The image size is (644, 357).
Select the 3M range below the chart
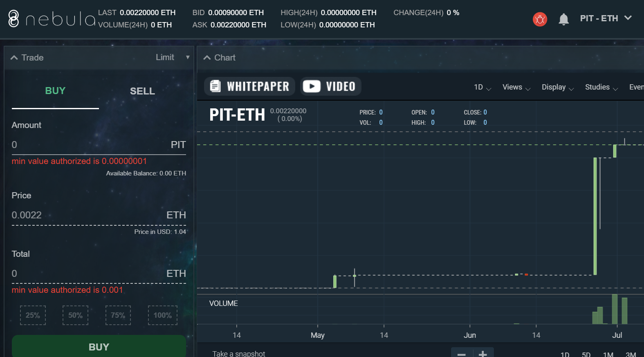tap(631, 354)
